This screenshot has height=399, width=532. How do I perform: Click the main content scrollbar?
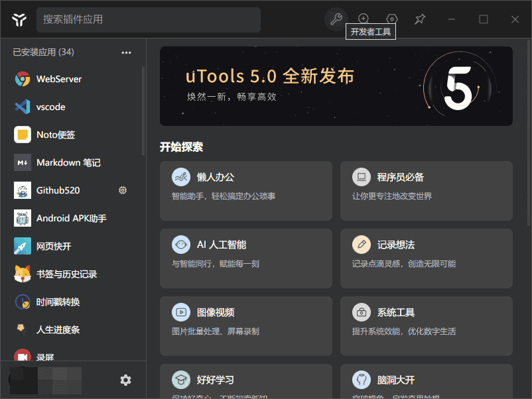pyautogui.click(x=529, y=132)
